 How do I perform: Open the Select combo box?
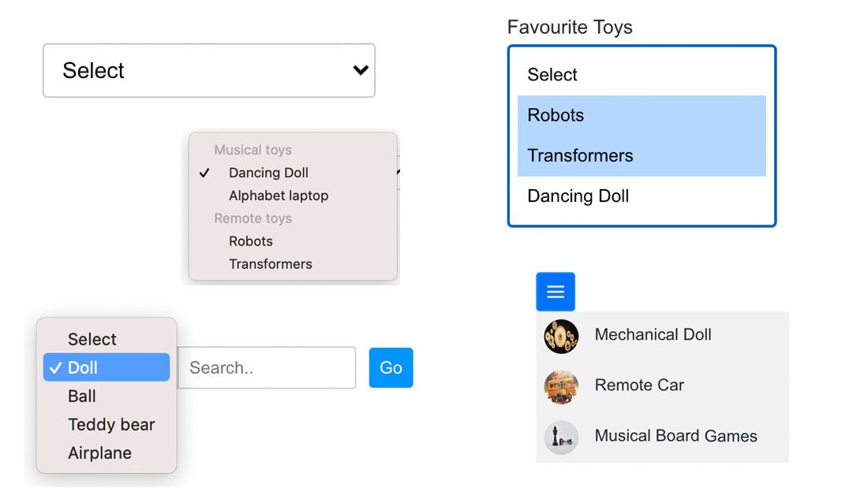(208, 70)
